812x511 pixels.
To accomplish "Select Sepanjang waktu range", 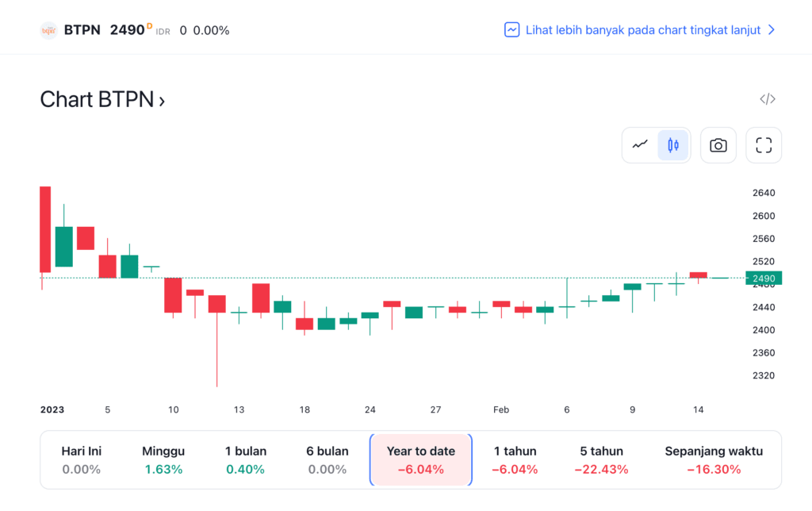I will tap(714, 459).
